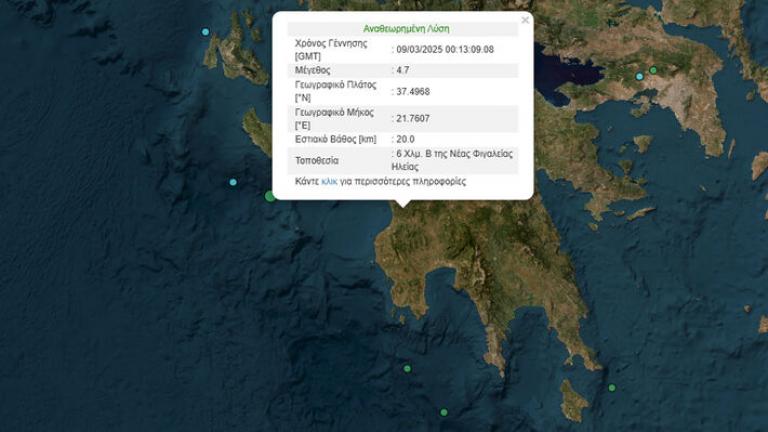Click the green marker northeast of Corinth gulf
Image resolution: width=768 pixels, height=432 pixels.
pyautogui.click(x=653, y=70)
